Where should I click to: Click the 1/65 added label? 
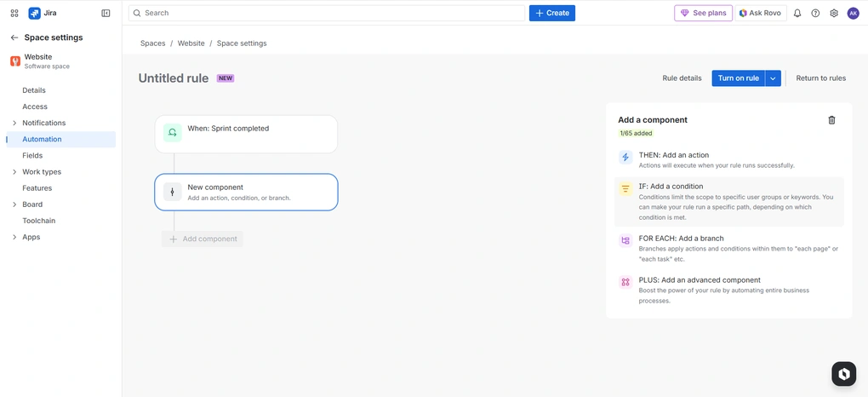[636, 134]
